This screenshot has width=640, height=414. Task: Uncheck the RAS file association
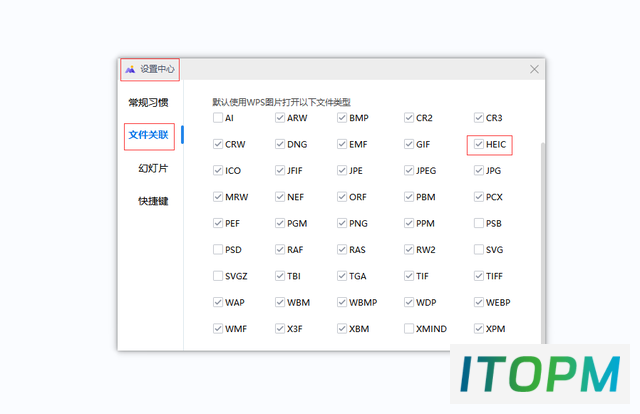coord(342,249)
